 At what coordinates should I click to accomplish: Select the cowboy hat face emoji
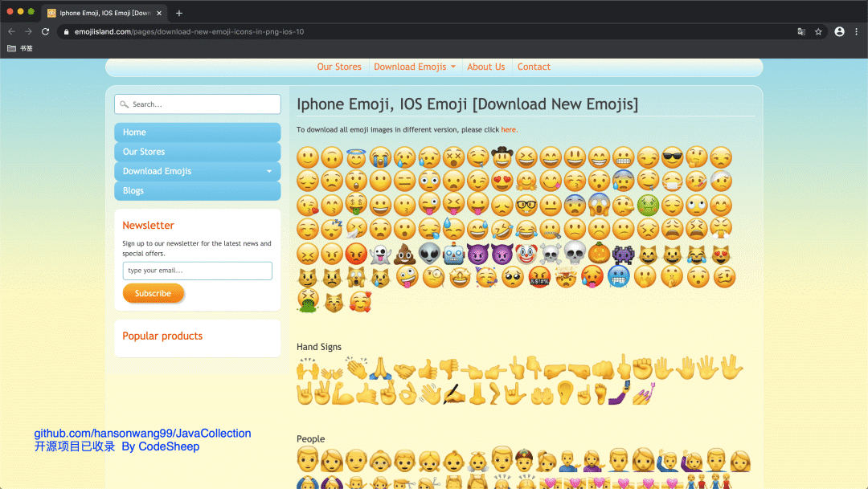point(502,157)
